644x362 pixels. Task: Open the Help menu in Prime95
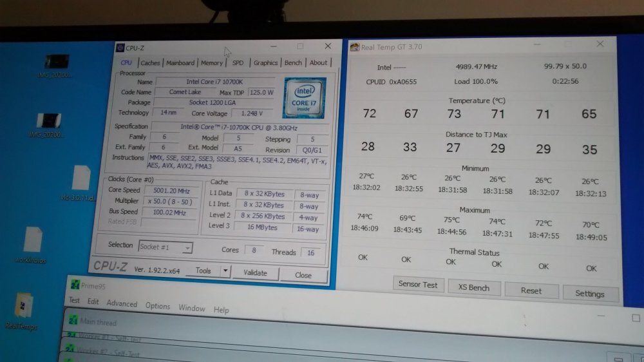point(221,310)
